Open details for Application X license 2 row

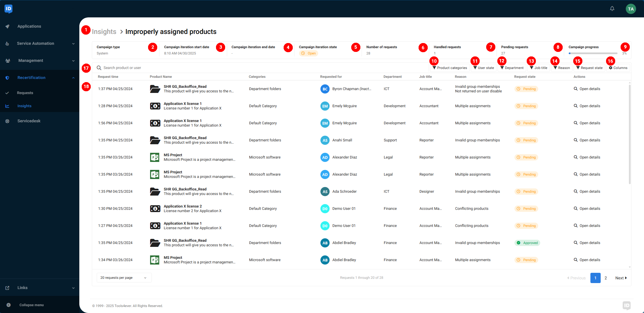click(587, 209)
